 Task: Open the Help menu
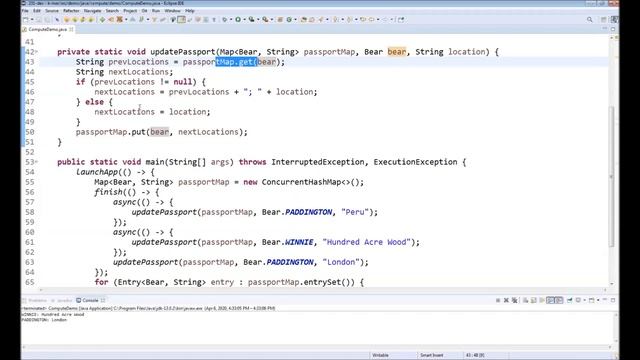coord(190,11)
